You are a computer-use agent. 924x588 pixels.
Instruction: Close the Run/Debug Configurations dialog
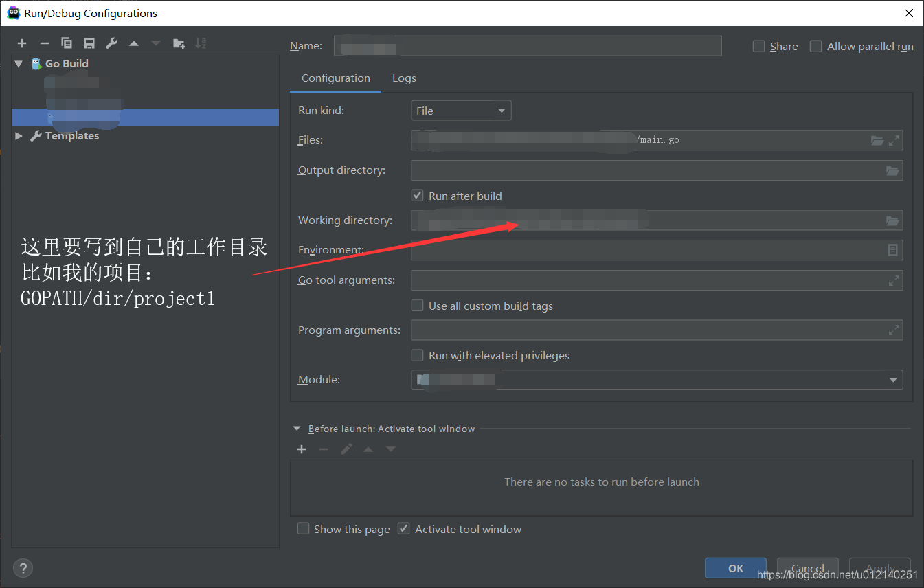908,13
